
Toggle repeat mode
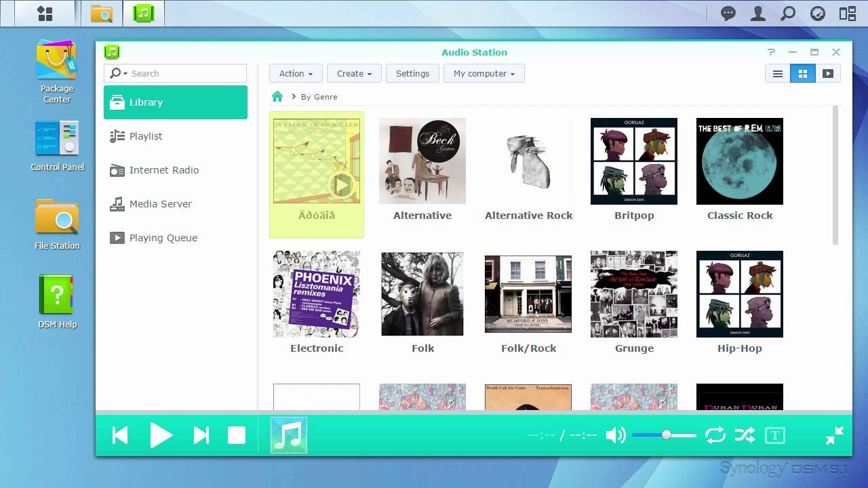[x=715, y=435]
